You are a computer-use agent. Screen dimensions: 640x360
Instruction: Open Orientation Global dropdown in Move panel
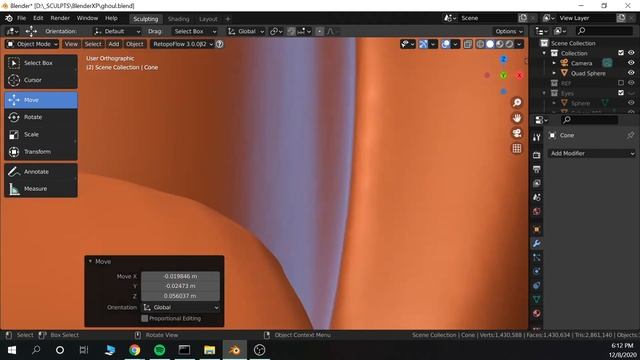coord(181,307)
